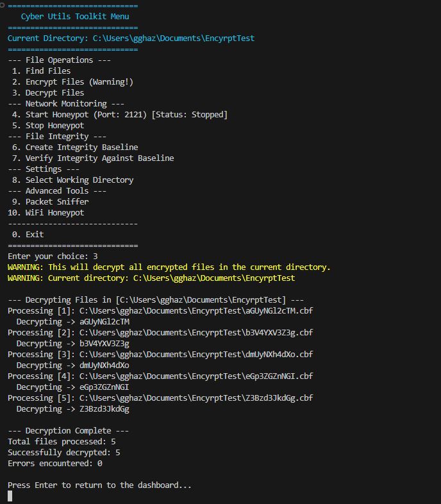Click the '9. Packet Sniffer' line
This screenshot has width=441, height=504.
pyautogui.click(x=50, y=202)
